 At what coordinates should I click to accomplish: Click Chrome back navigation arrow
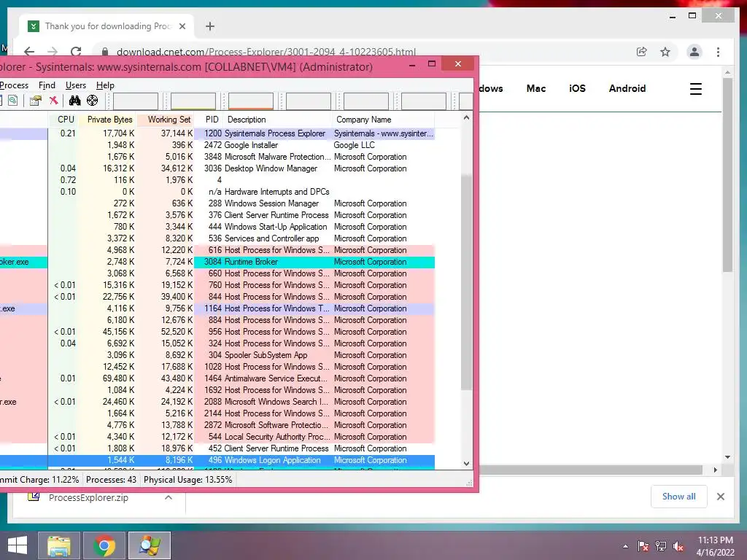[x=29, y=52]
